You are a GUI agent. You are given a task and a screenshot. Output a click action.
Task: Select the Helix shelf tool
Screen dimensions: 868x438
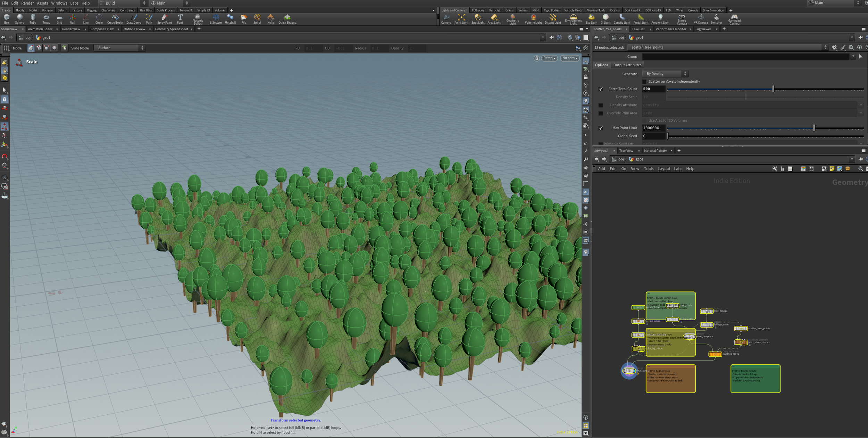(x=270, y=19)
